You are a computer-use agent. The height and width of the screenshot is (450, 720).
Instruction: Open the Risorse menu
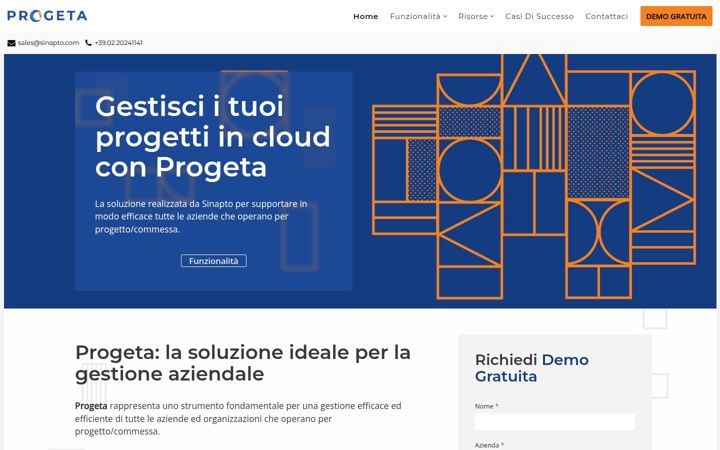(x=473, y=16)
